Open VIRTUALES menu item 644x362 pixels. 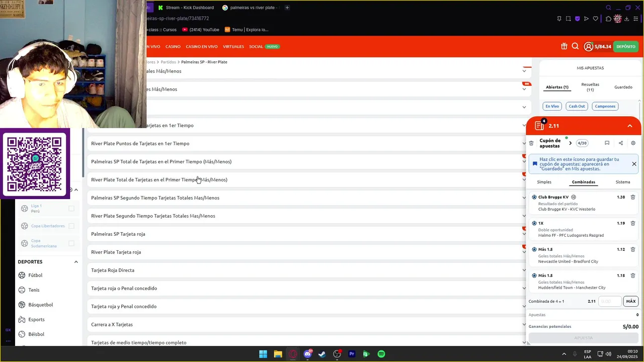tap(233, 46)
